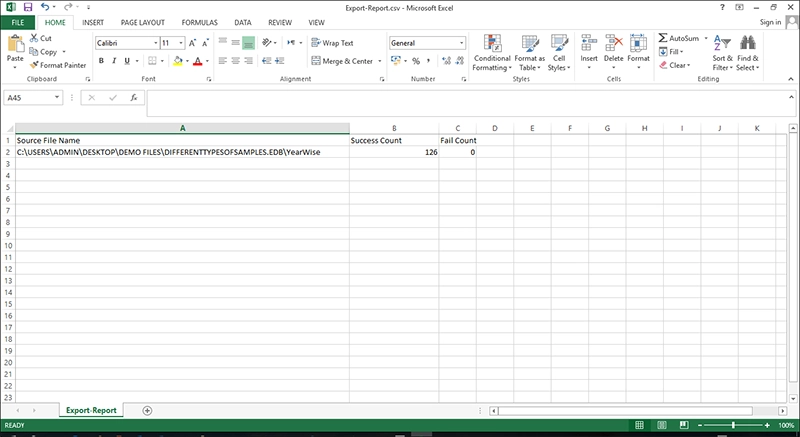Apply percent style format
This screenshot has height=437, width=800.
tap(416, 61)
